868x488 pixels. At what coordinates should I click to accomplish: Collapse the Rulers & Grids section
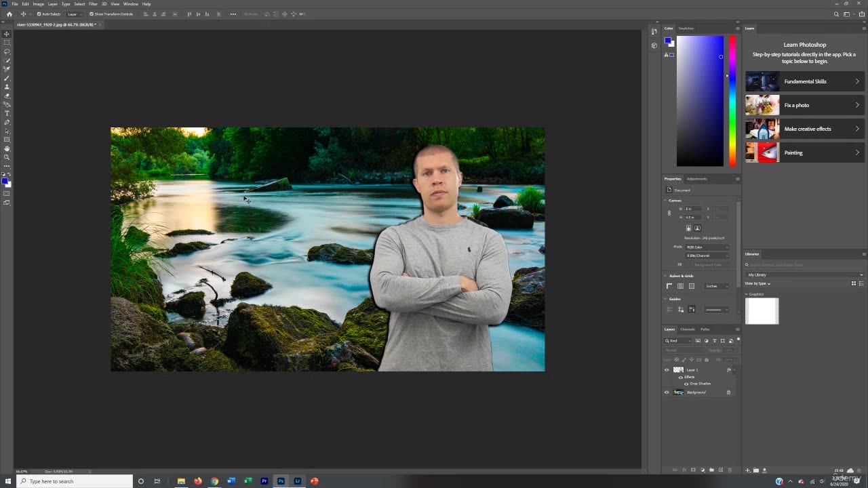(665, 276)
